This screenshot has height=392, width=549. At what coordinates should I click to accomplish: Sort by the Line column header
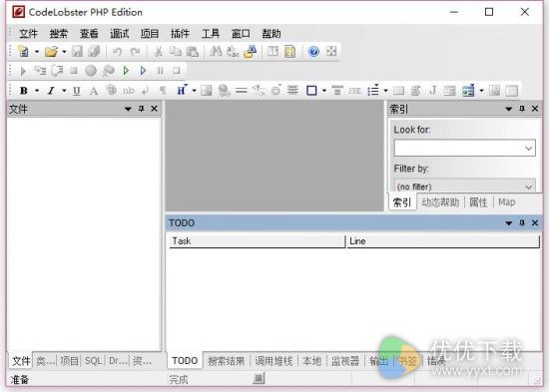pos(443,241)
